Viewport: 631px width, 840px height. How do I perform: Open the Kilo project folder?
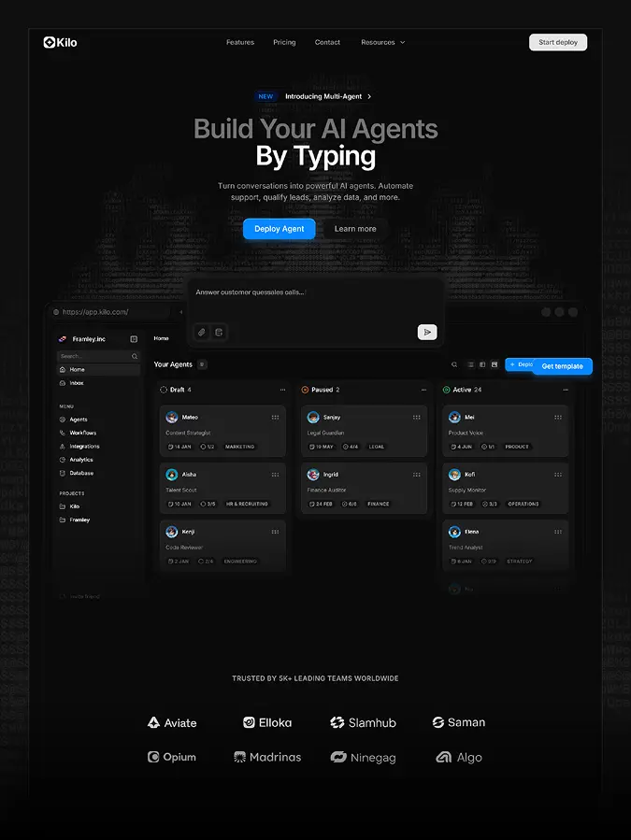click(x=70, y=506)
